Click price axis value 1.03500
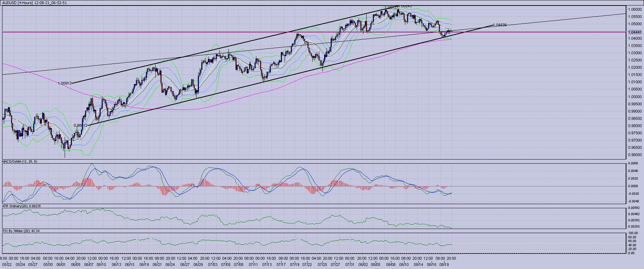 (x=635, y=46)
